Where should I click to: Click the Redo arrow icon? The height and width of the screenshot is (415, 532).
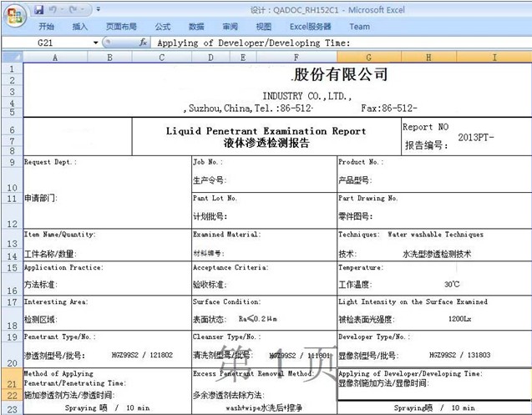coord(73,9)
